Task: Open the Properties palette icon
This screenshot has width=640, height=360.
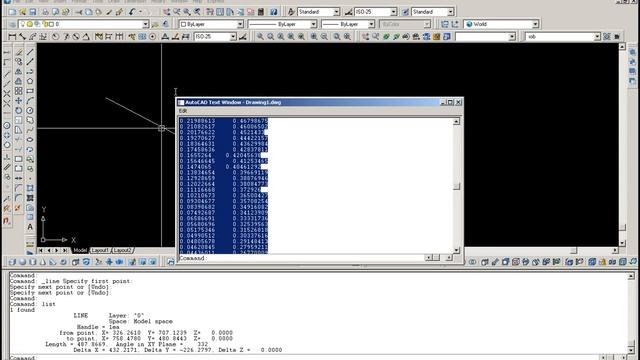Action: (x=210, y=12)
